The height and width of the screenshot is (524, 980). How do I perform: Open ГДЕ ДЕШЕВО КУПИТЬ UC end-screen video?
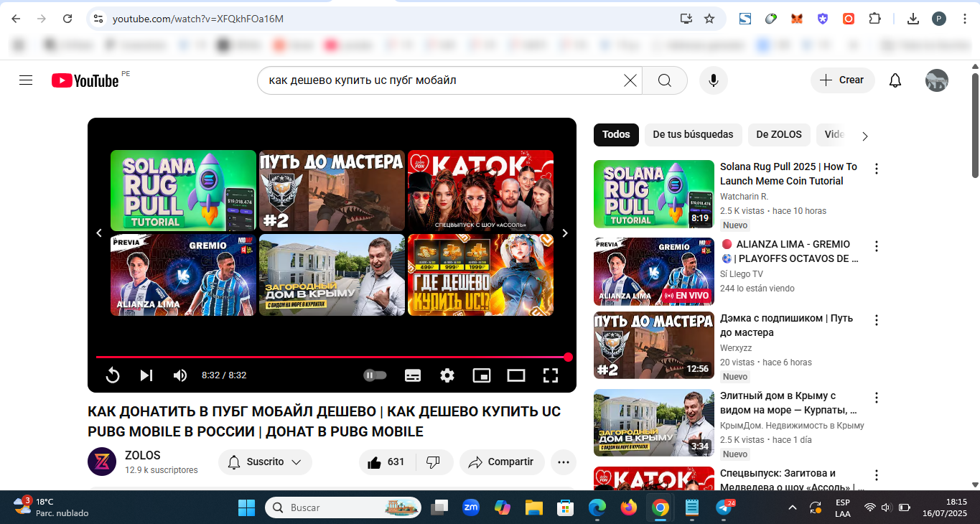pyautogui.click(x=480, y=275)
